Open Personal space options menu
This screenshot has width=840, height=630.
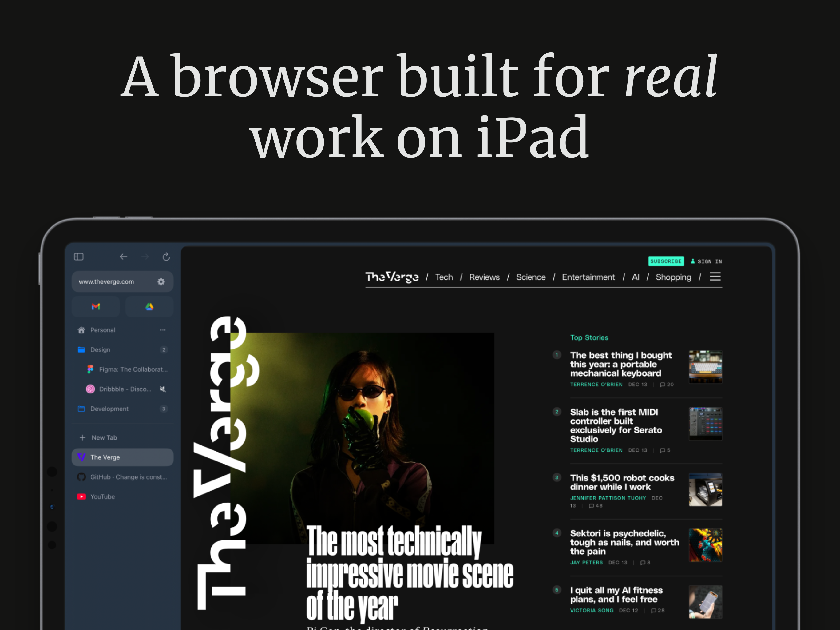pyautogui.click(x=163, y=329)
